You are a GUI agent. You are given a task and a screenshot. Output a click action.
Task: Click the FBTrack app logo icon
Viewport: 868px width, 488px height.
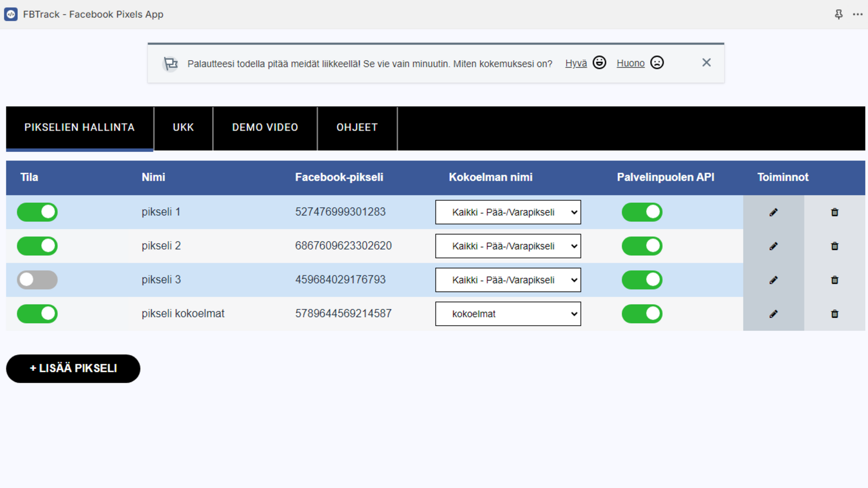coord(11,14)
